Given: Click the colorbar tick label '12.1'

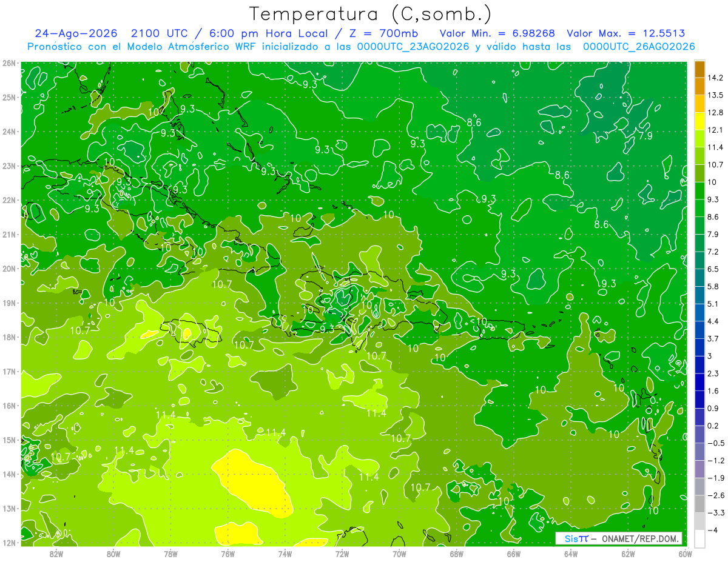Looking at the screenshot, I should pyautogui.click(x=715, y=130).
